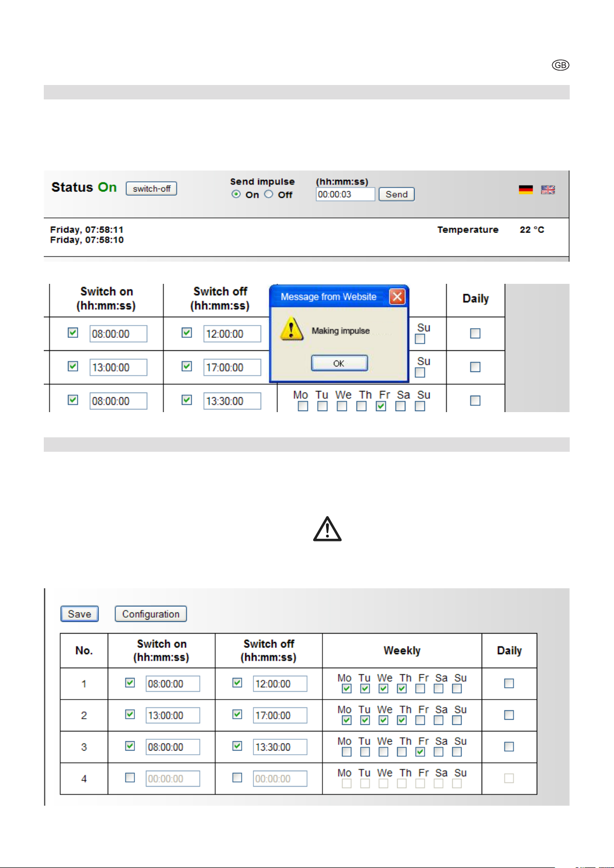Enable Daily checkbox in row 1
Screen dimensions: 614x868
[509, 683]
